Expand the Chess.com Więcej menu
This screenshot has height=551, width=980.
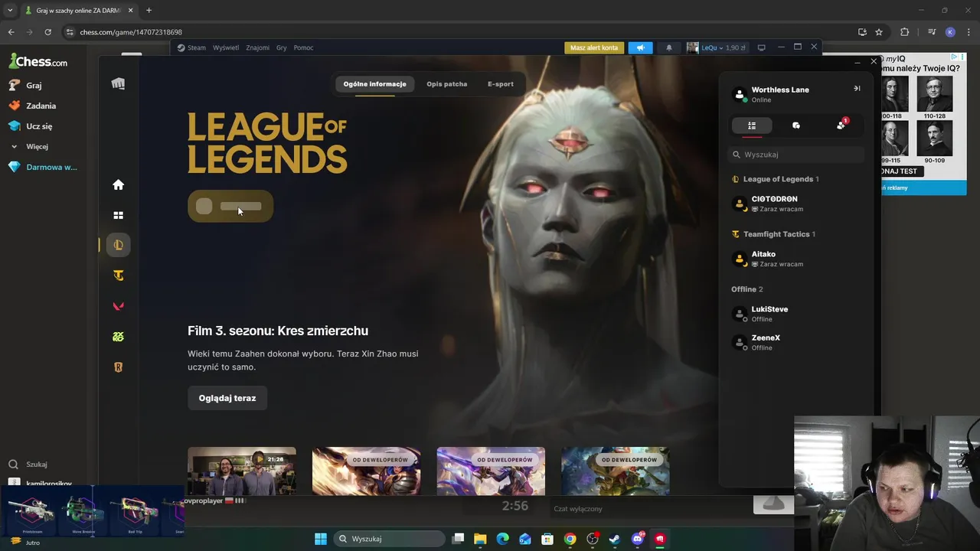coord(29,146)
